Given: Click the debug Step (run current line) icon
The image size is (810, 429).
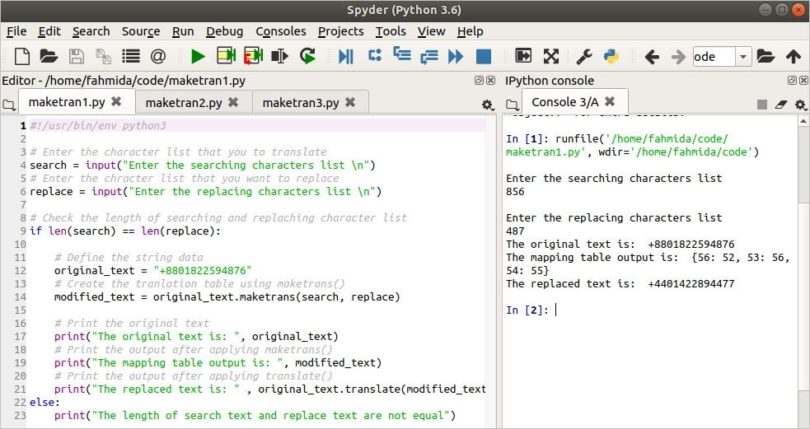Looking at the screenshot, I should 375,55.
